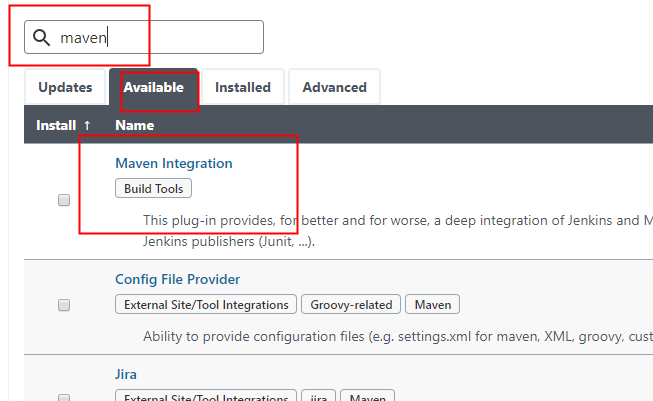The image size is (653, 401).
Task: Open the Maven Integration plugin link
Action: tap(174, 163)
